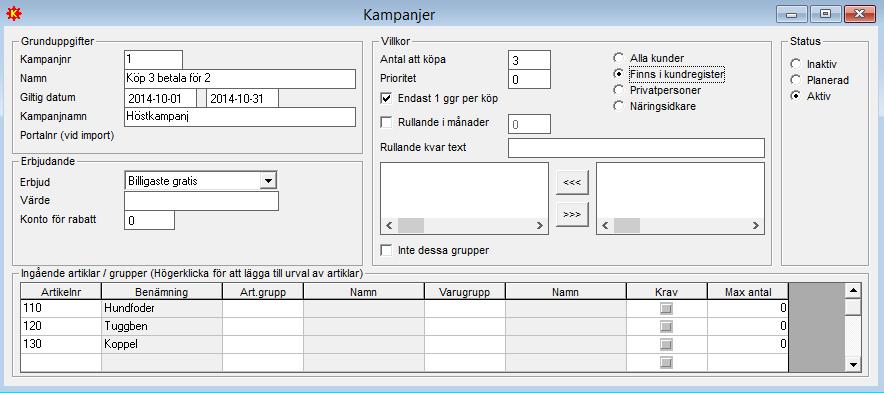Click the Namn field with Köp 3 betala för 2
This screenshot has width=884, height=393.
(240, 79)
